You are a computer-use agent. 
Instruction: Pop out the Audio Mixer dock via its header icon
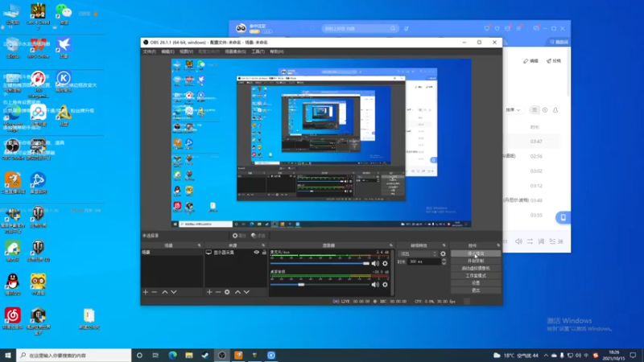(391, 245)
